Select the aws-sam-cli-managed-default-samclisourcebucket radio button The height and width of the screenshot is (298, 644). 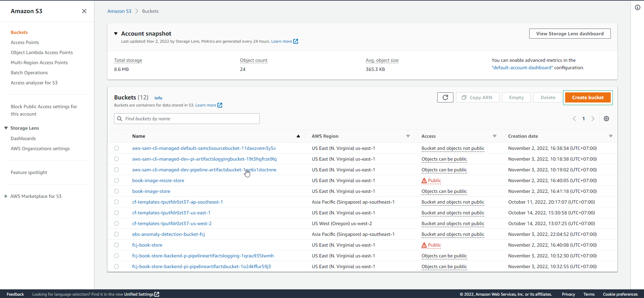point(116,148)
